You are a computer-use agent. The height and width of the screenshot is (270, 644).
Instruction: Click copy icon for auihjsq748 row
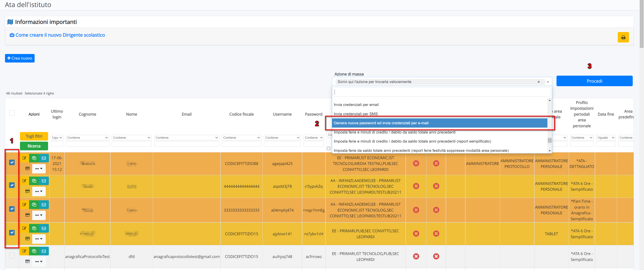coord(34,251)
